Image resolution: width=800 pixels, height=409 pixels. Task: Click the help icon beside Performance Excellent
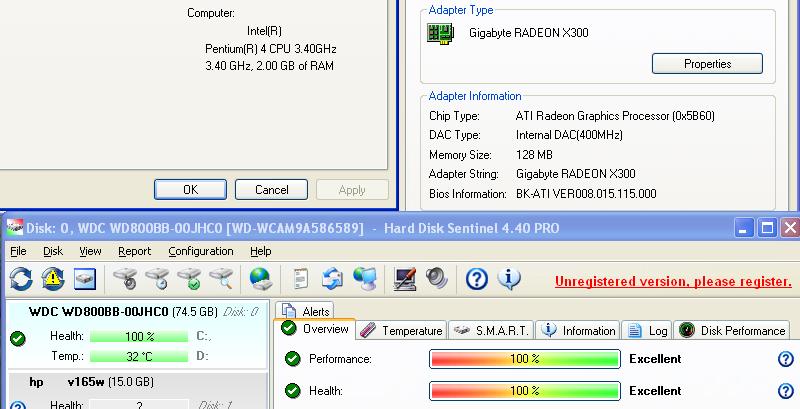[786, 359]
